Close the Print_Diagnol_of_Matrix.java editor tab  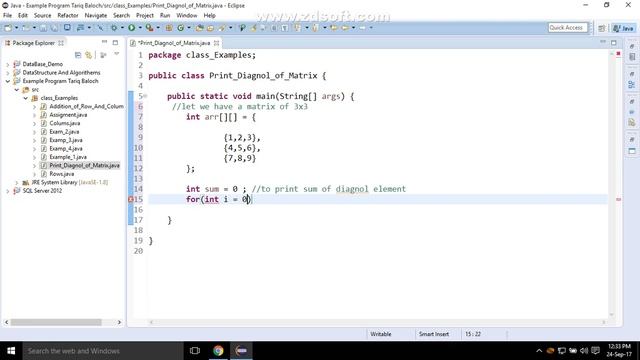[216, 43]
